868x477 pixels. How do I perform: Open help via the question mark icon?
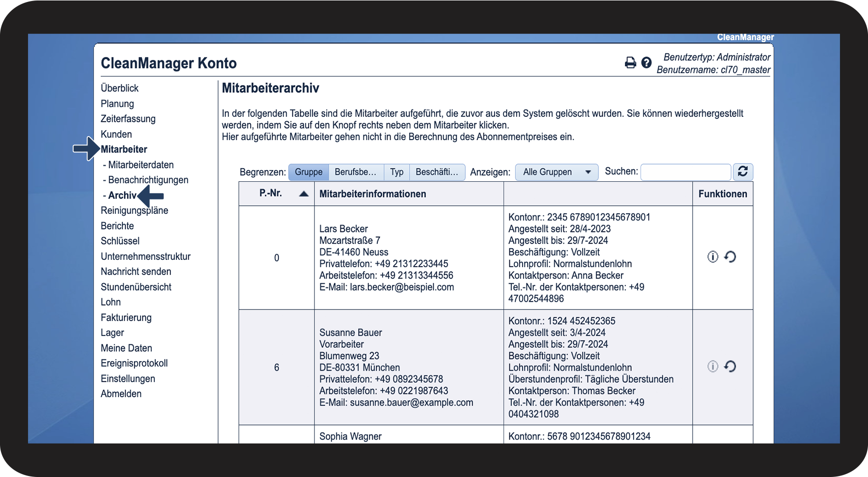[x=646, y=63]
